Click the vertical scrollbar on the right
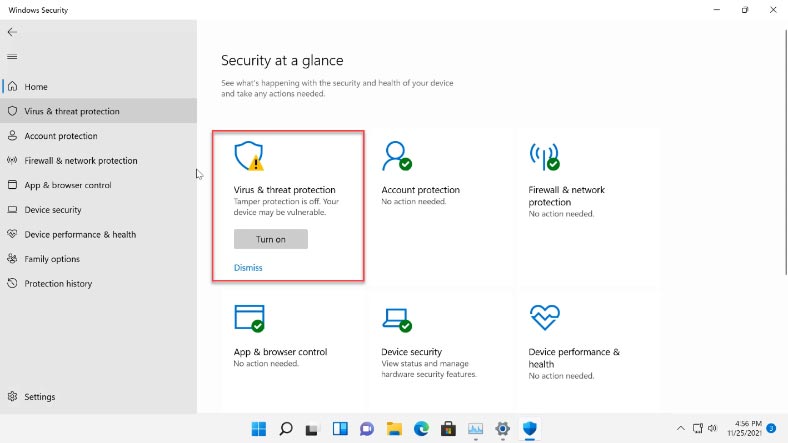The width and height of the screenshot is (788, 443). (x=786, y=152)
